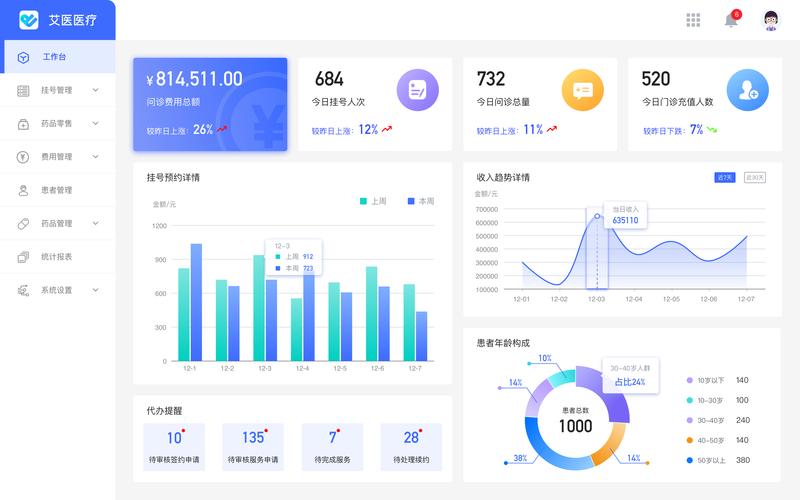Open 统计报表 from the sidebar menu

56,257
